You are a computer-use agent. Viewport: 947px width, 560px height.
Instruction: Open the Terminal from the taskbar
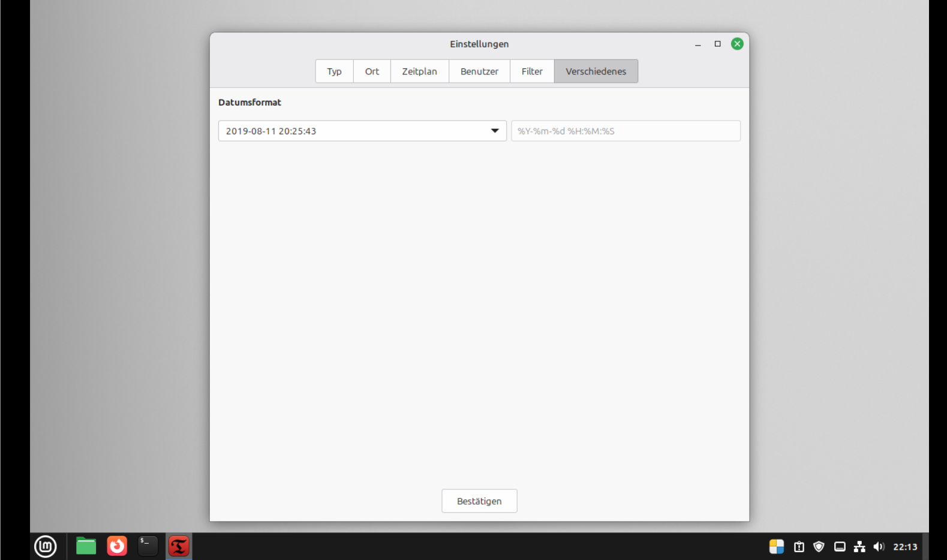[148, 546]
